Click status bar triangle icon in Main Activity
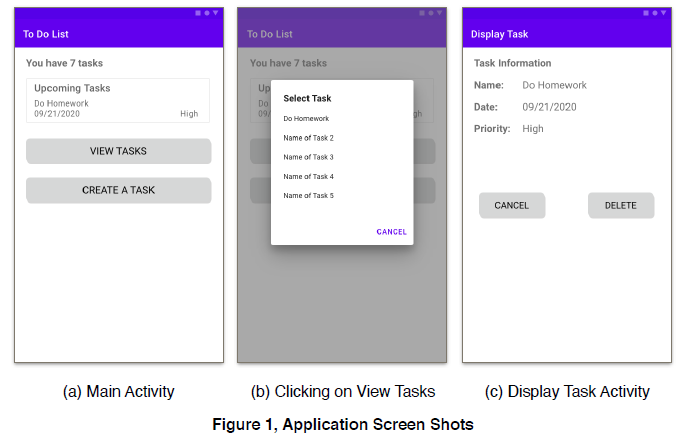 (216, 13)
